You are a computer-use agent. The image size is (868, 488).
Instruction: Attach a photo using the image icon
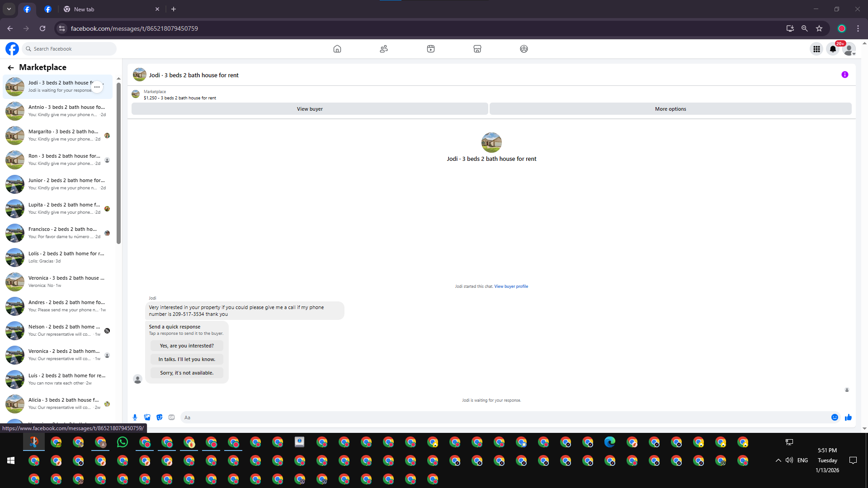[147, 418]
